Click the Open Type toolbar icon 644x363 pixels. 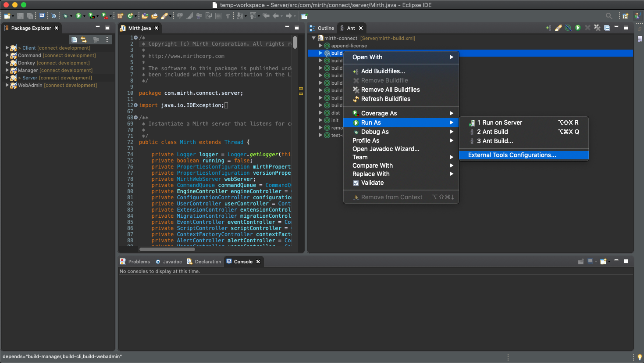pyautogui.click(x=145, y=16)
